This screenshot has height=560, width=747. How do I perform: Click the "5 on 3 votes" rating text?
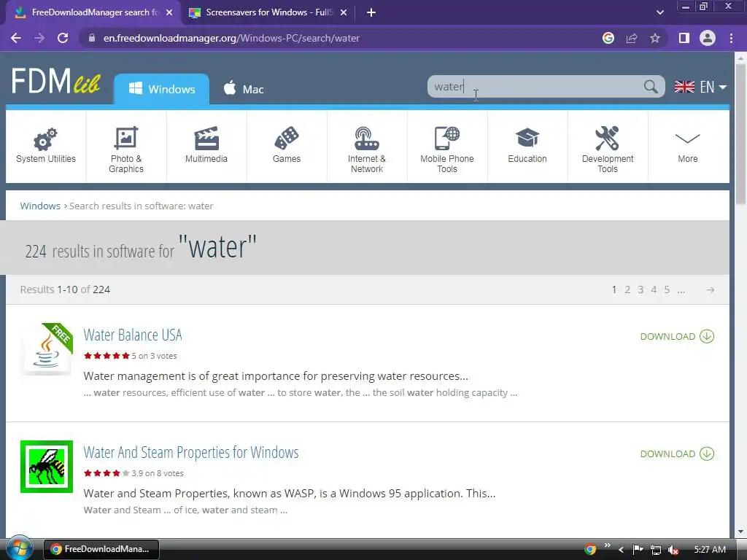(154, 356)
